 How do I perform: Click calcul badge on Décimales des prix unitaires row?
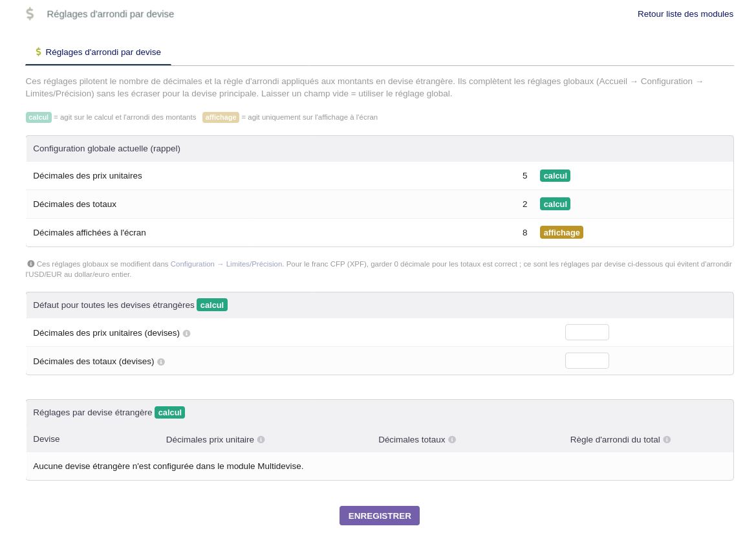coord(555,175)
